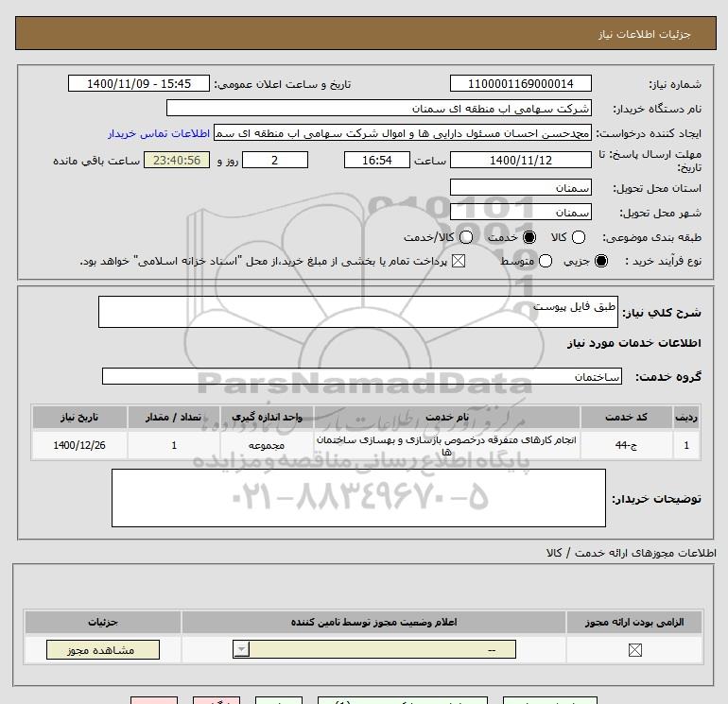Click the service group field ساختمان
Image resolution: width=728 pixels, height=704 pixels.
[362, 376]
